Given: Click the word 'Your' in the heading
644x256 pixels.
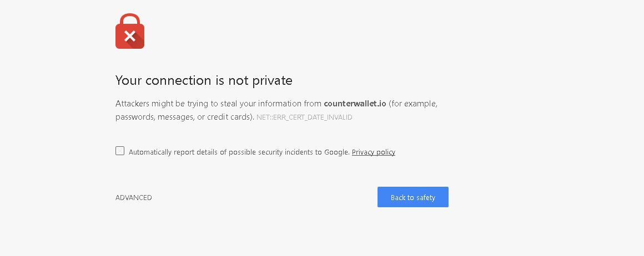Looking at the screenshot, I should pyautogui.click(x=129, y=80).
